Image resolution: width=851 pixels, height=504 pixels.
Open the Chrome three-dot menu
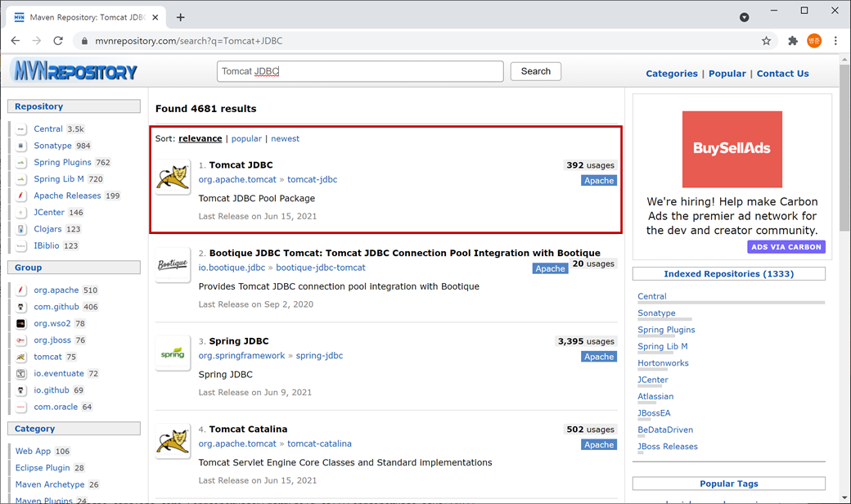coord(835,41)
